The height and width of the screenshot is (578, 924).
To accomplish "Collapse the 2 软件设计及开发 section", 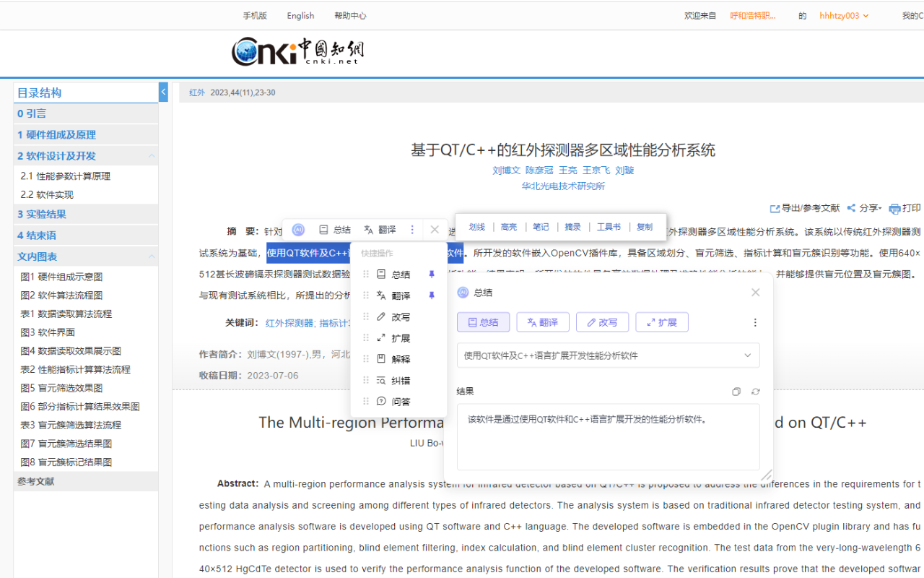I will [x=152, y=156].
